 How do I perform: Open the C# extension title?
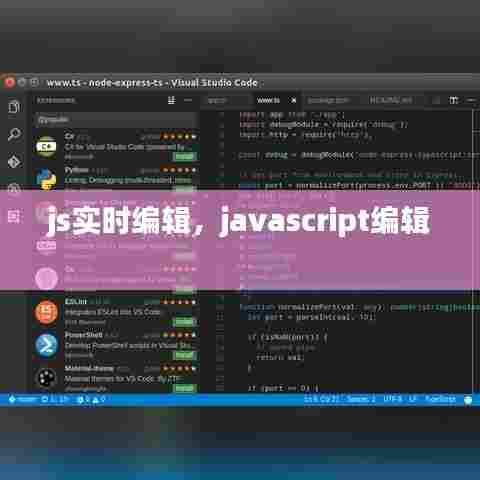click(70, 136)
